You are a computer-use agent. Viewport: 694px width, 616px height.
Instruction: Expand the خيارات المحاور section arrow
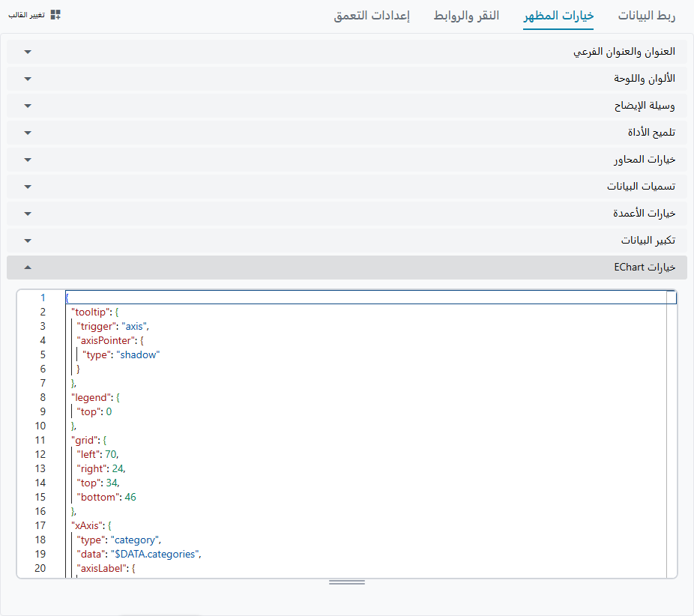point(28,160)
